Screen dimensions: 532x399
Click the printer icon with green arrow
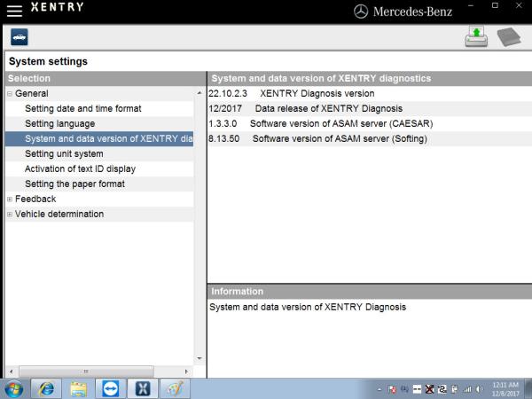click(x=476, y=36)
